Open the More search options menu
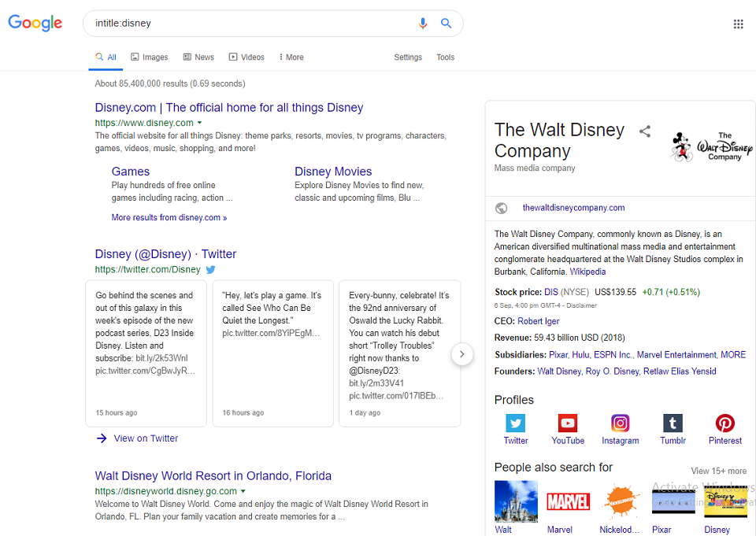 pyautogui.click(x=291, y=57)
